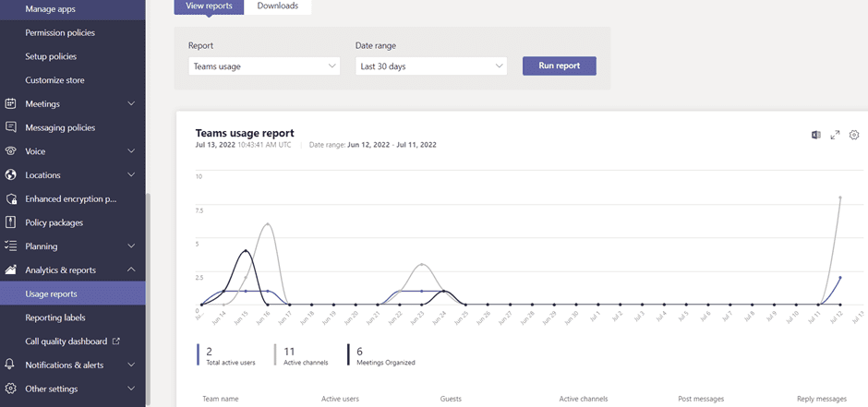Click the Policy packages icon

[10, 222]
